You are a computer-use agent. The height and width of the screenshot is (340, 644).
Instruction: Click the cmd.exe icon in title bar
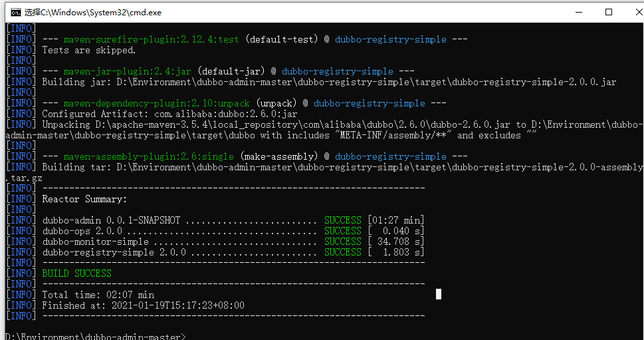[15, 13]
